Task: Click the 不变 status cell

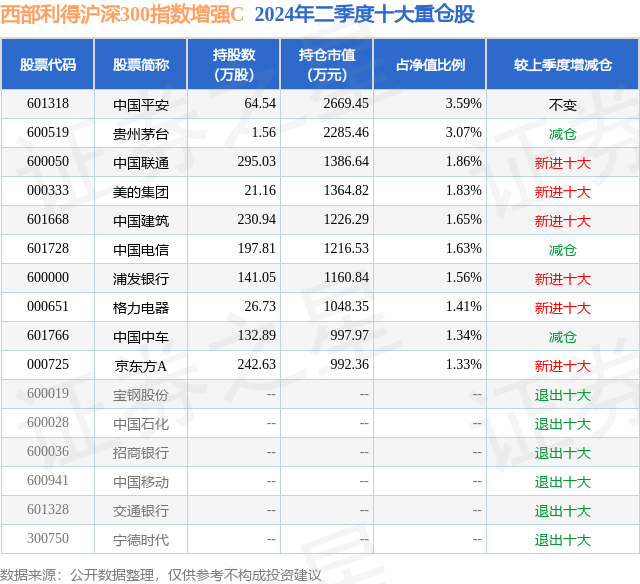Action: pos(563,105)
